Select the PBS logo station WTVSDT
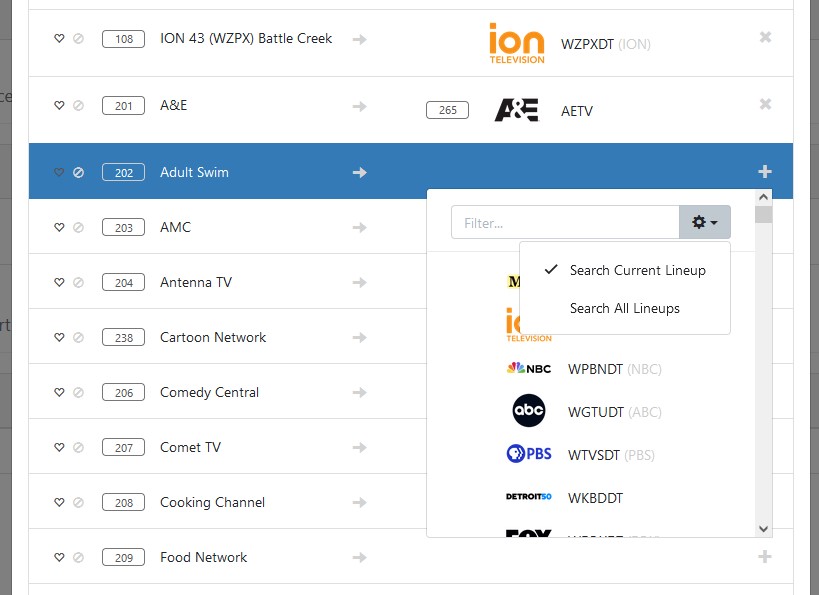 click(x=529, y=454)
